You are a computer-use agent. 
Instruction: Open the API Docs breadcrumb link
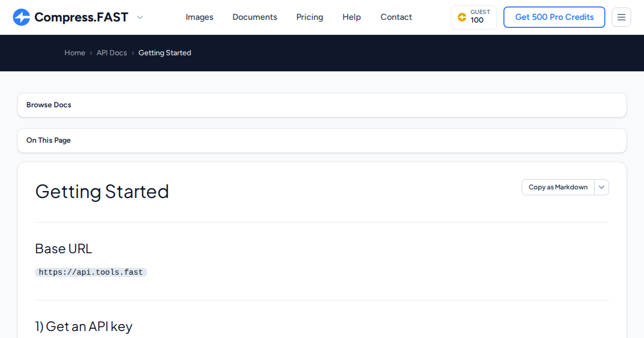pyautogui.click(x=112, y=53)
